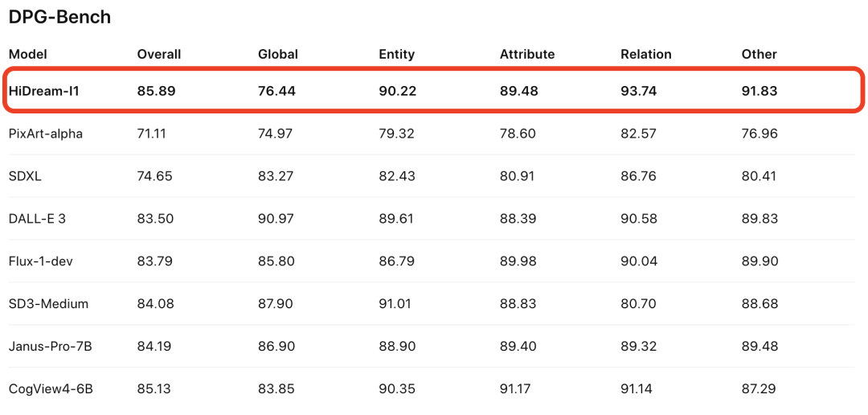Select the Flux-1-dev row label
Screen dimensions: 868x415
click(41, 261)
